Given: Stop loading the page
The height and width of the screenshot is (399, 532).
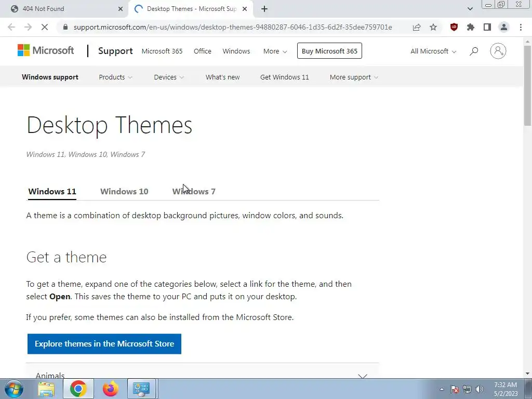Looking at the screenshot, I should tap(45, 27).
